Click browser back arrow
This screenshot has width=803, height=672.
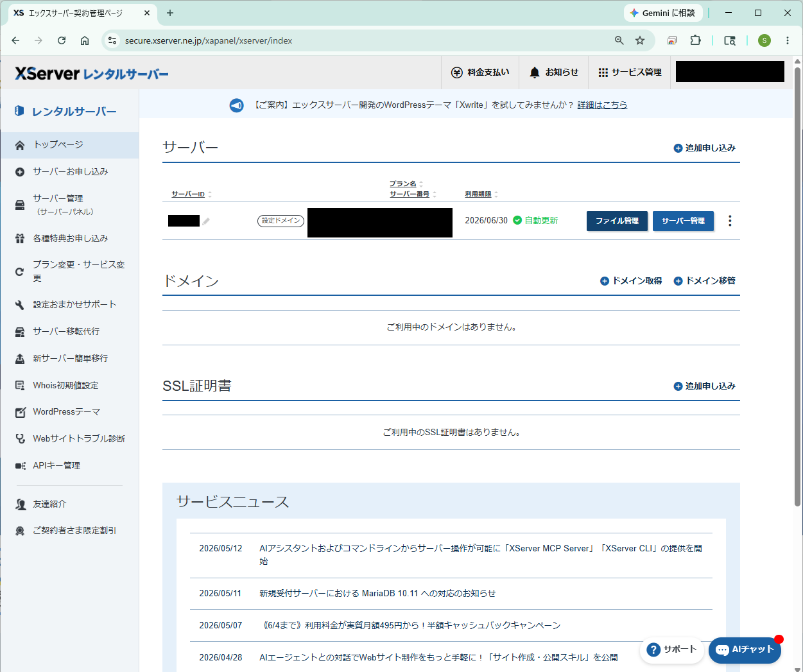tap(15, 40)
